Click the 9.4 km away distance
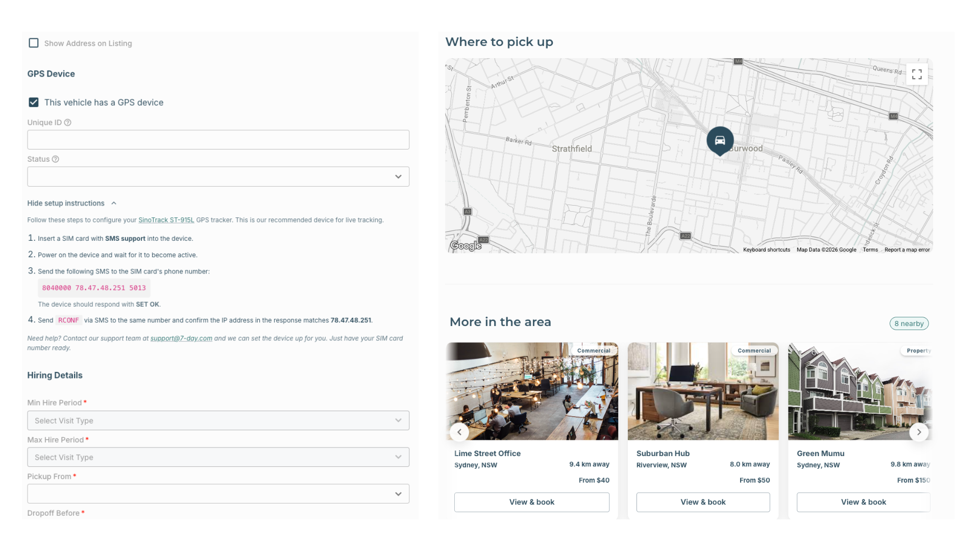Viewport: 980px width, 551px height. (x=590, y=464)
